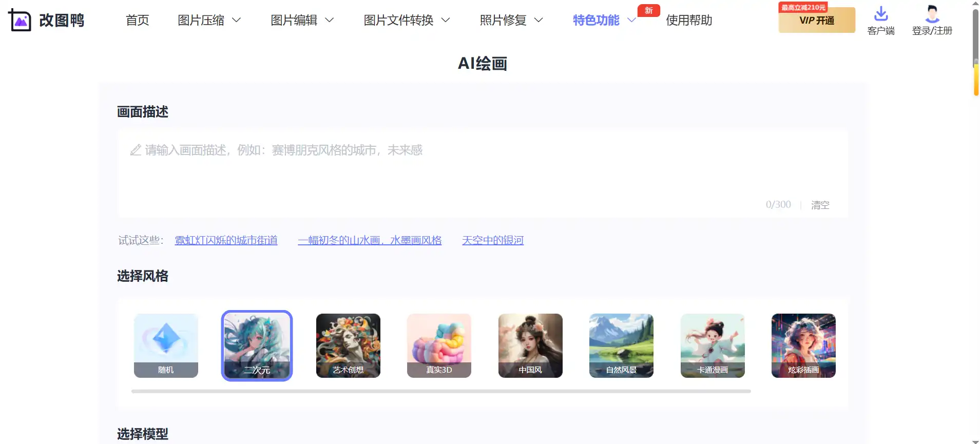
Task: Click the 选择风格 heading
Action: click(143, 276)
